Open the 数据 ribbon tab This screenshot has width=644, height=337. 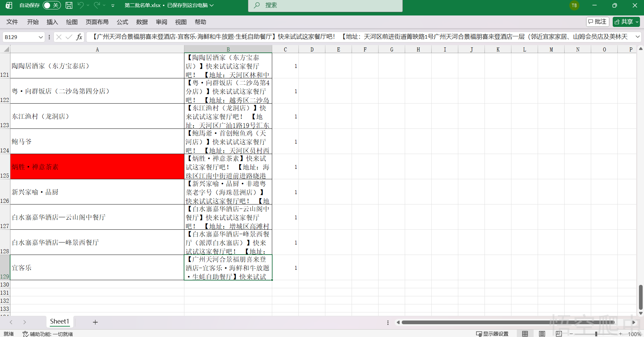[142, 22]
